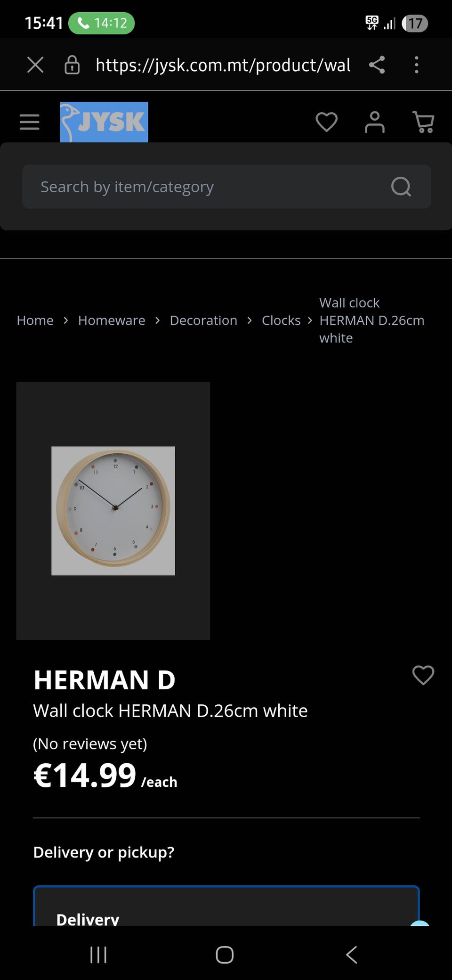Select the Delivery option box
The image size is (452, 980).
pos(226,906)
